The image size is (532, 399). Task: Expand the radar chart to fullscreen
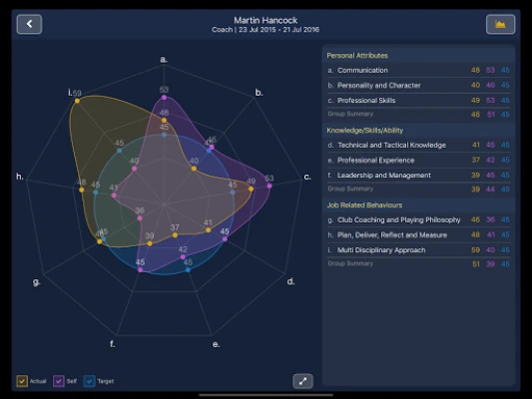pos(302,381)
